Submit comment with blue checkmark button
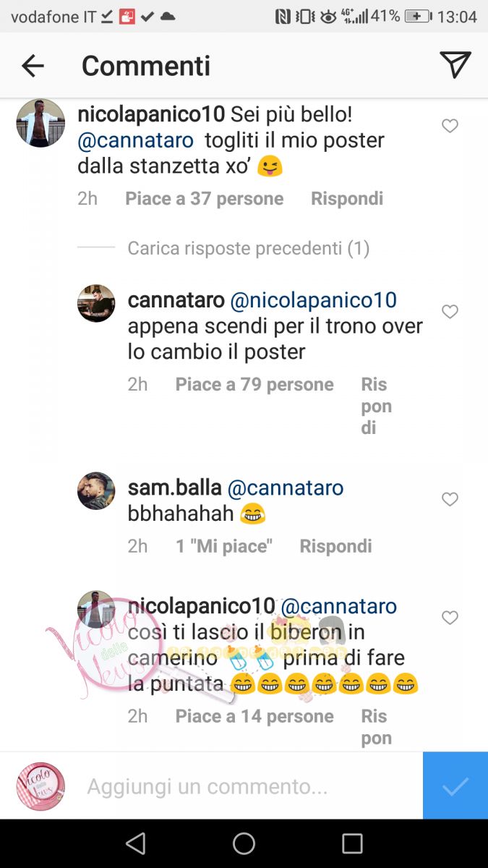The image size is (488, 868). (x=455, y=786)
